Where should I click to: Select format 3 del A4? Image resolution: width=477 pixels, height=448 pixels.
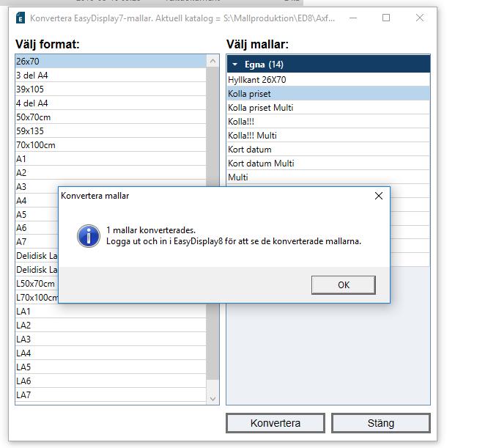[111, 76]
